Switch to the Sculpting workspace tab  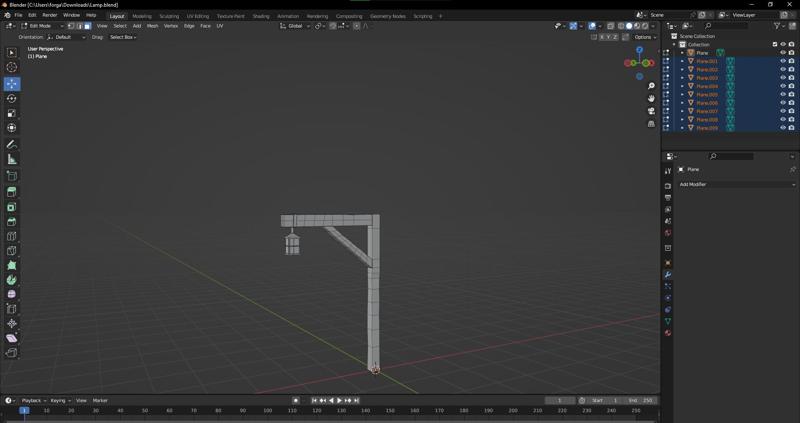[169, 16]
